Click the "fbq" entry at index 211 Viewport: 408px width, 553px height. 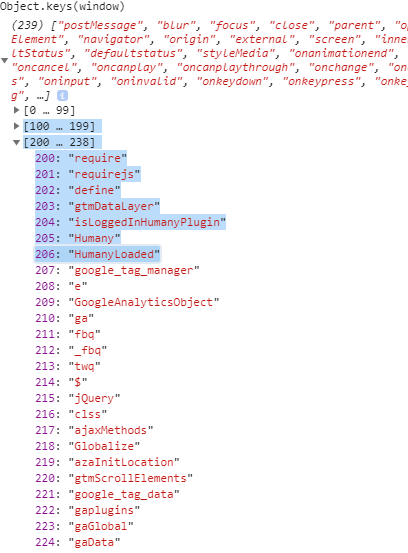tap(68, 334)
